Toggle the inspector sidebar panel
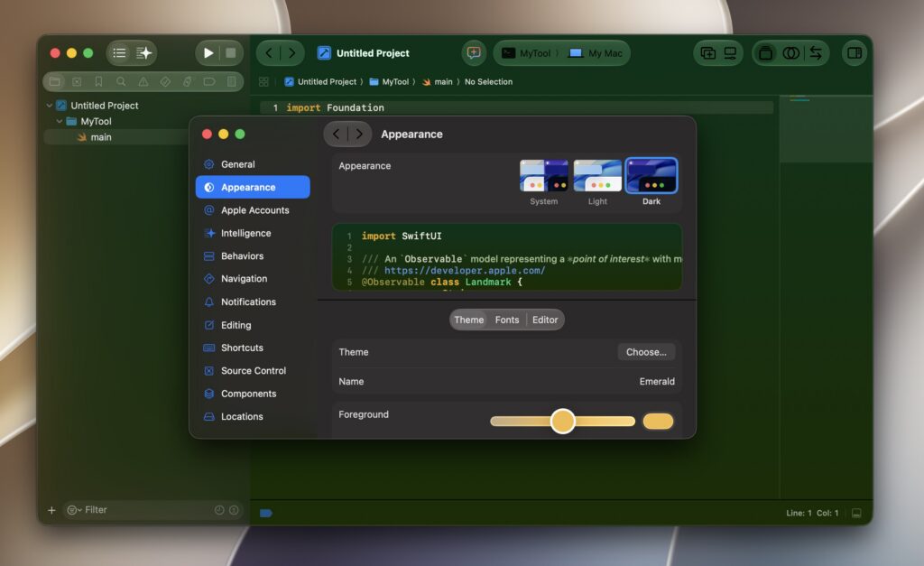This screenshot has height=566, width=924. tap(855, 53)
